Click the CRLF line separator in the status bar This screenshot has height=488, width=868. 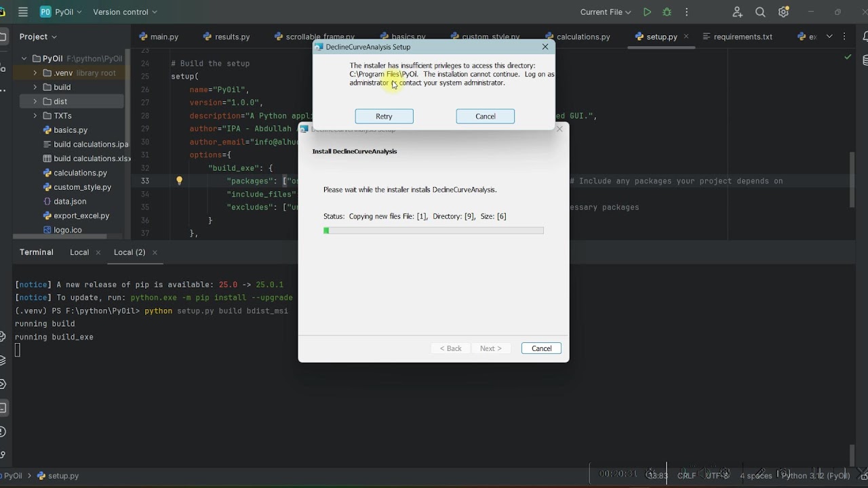[686, 476]
